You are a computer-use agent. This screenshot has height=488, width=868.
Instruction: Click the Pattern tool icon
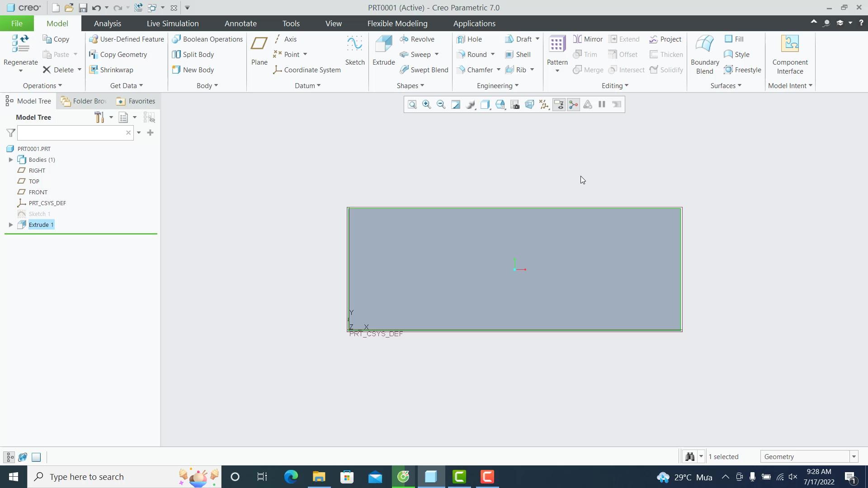(x=557, y=44)
